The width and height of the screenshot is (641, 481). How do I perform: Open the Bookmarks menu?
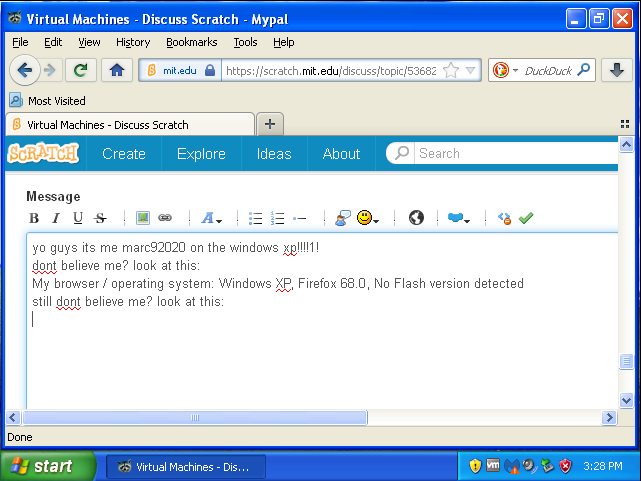190,42
